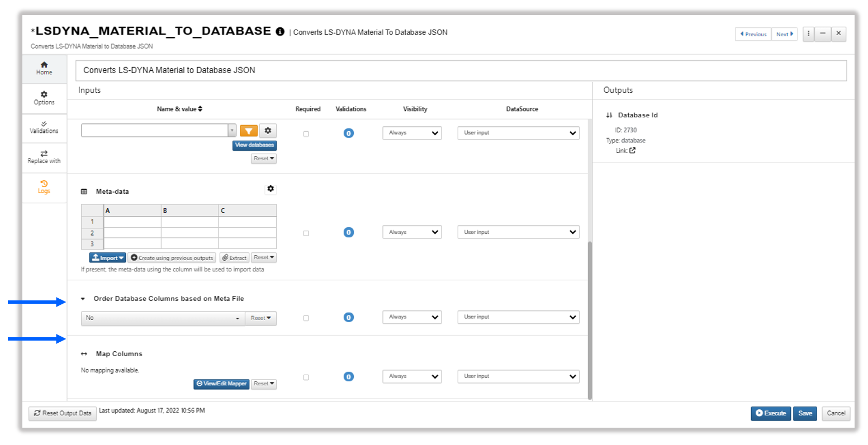Toggle Required checkbox for Meta-data
Screen dimensions: 868x445
[x=306, y=233]
